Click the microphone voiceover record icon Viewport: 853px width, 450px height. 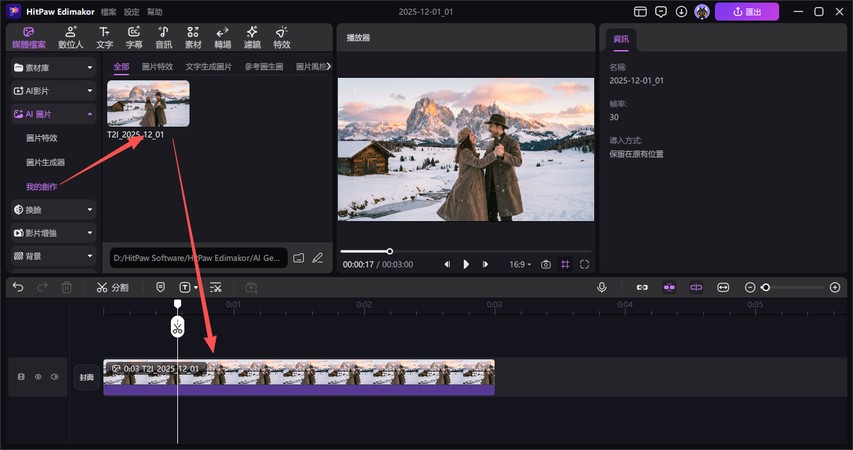coord(602,287)
